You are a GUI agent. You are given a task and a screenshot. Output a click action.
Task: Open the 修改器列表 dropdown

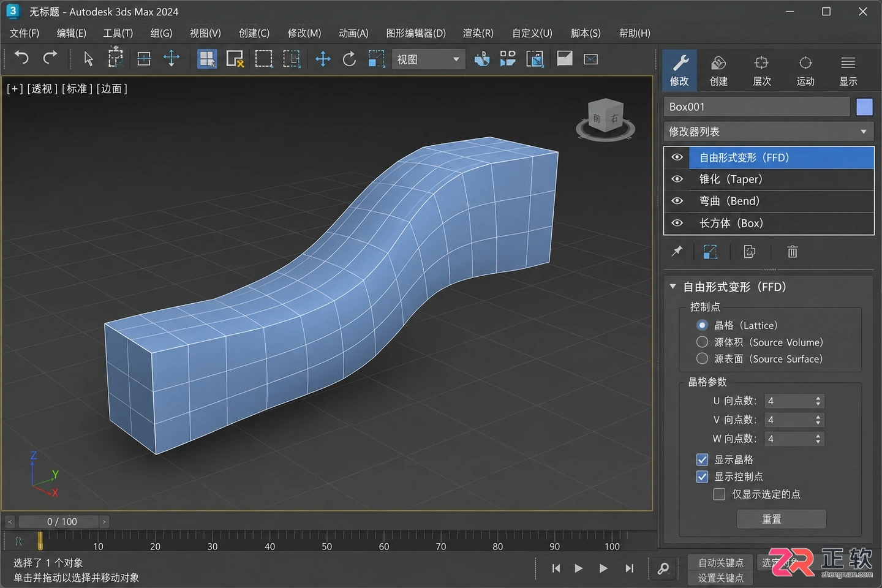(769, 132)
